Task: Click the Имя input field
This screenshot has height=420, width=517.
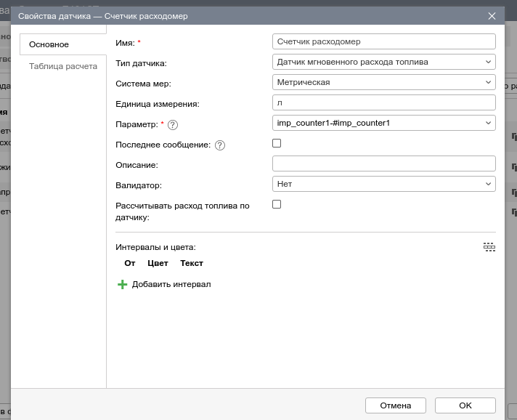Action: tap(383, 41)
